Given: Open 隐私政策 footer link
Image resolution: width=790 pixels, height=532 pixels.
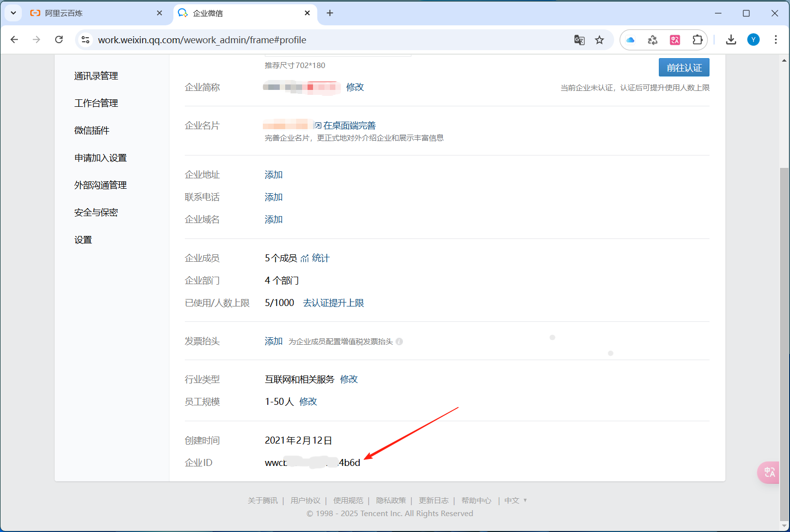Looking at the screenshot, I should (x=391, y=501).
